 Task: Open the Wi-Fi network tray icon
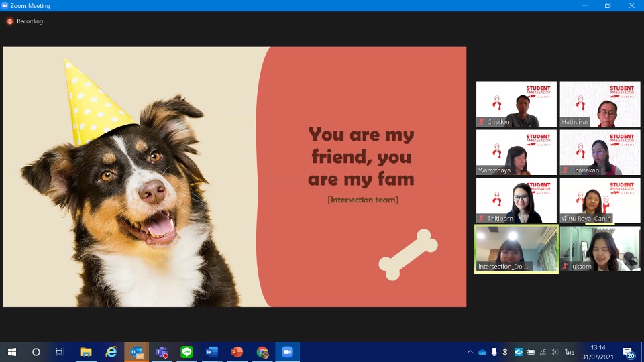point(543,352)
